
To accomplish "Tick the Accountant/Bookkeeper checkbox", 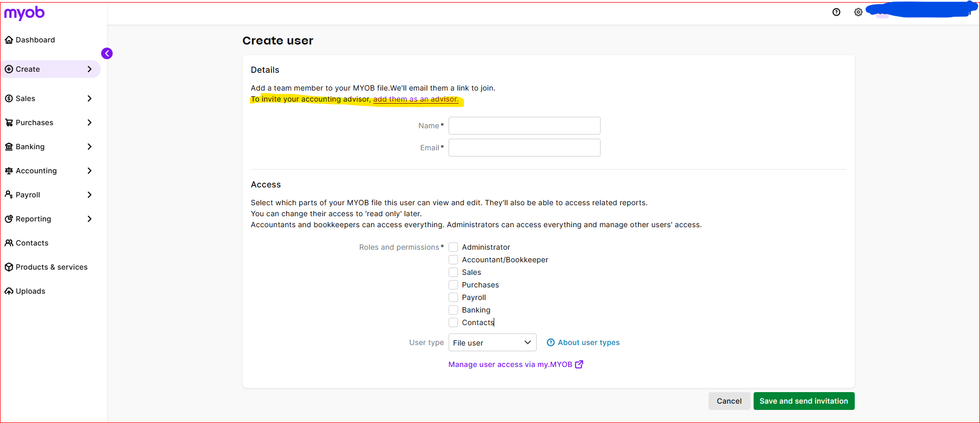I will pos(453,260).
